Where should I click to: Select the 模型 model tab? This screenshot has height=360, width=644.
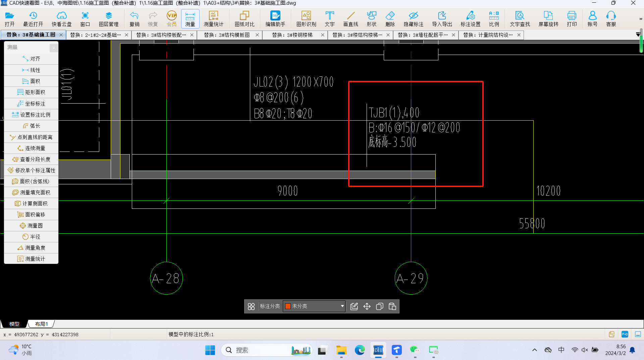tap(14, 324)
